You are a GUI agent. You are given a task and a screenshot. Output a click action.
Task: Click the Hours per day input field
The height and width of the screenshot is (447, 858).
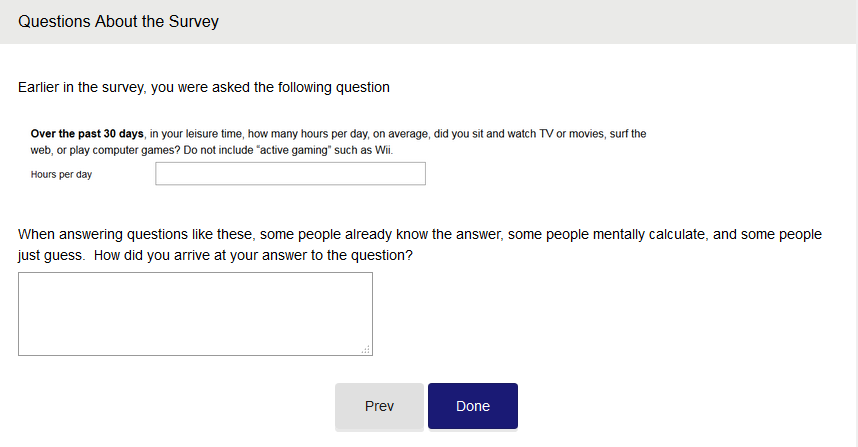tap(290, 174)
